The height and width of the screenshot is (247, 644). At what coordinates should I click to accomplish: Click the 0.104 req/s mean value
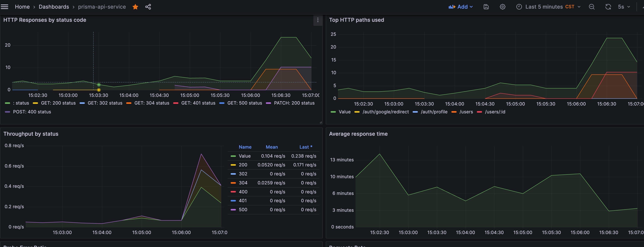(273, 156)
